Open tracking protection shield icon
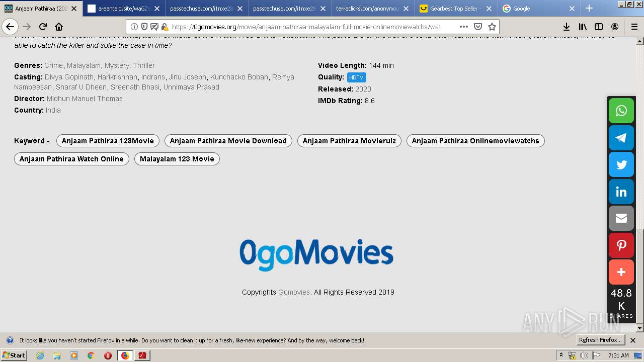Image resolution: width=644 pixels, height=362 pixels. (144, 27)
